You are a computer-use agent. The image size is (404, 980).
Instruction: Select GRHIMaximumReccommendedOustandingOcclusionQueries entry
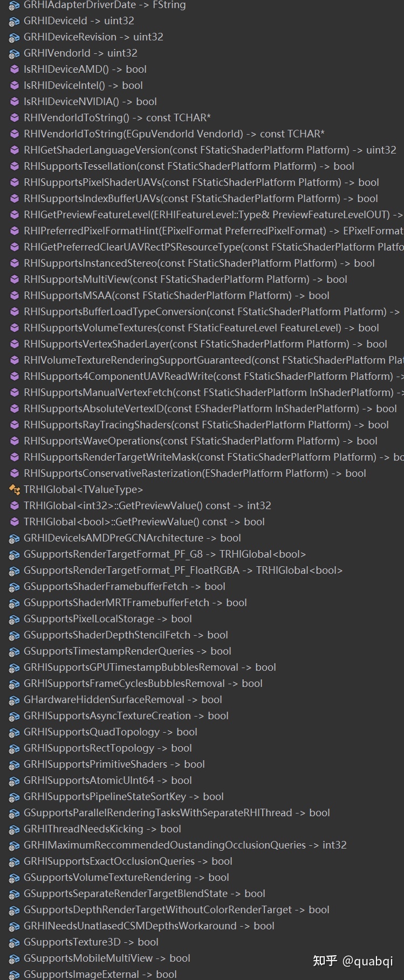(184, 845)
